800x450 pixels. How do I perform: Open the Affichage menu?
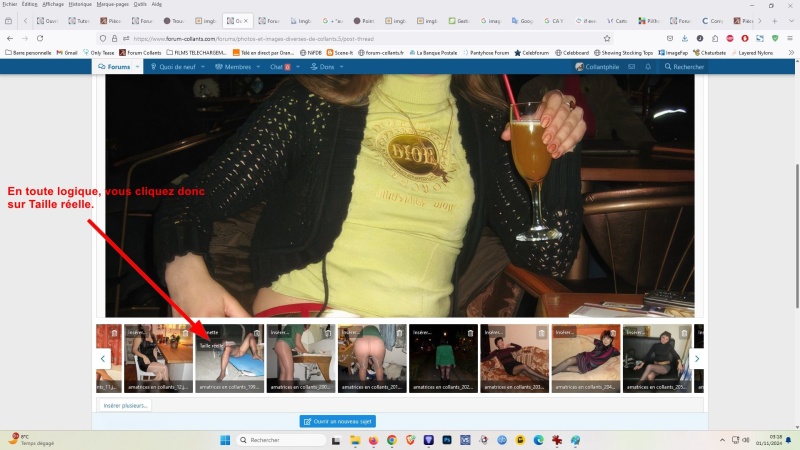point(53,4)
